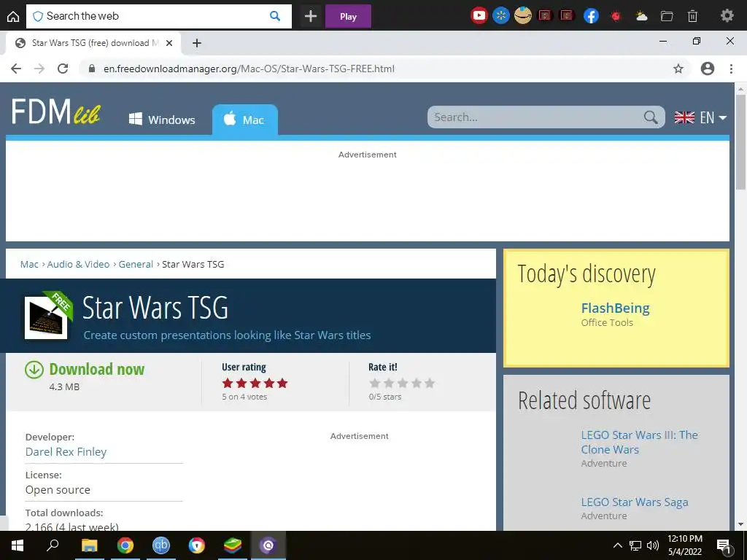The height and width of the screenshot is (560, 747).
Task: Open qBittorrent from taskbar
Action: pyautogui.click(x=161, y=545)
